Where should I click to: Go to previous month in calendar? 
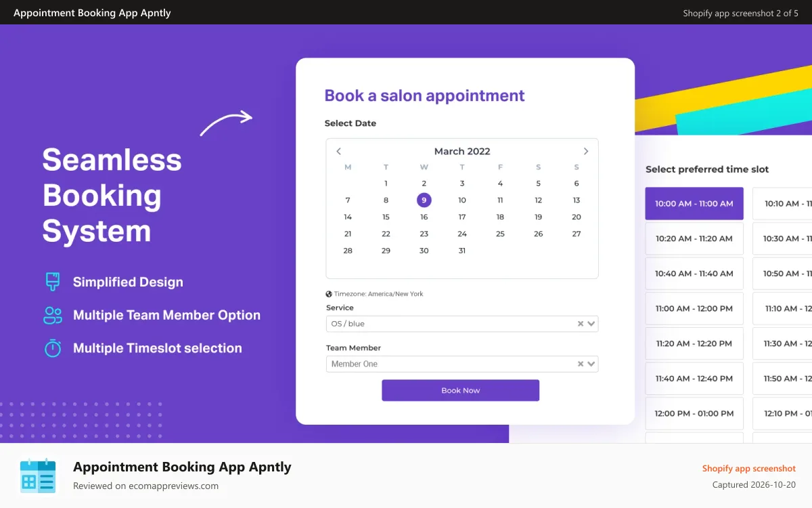(338, 151)
